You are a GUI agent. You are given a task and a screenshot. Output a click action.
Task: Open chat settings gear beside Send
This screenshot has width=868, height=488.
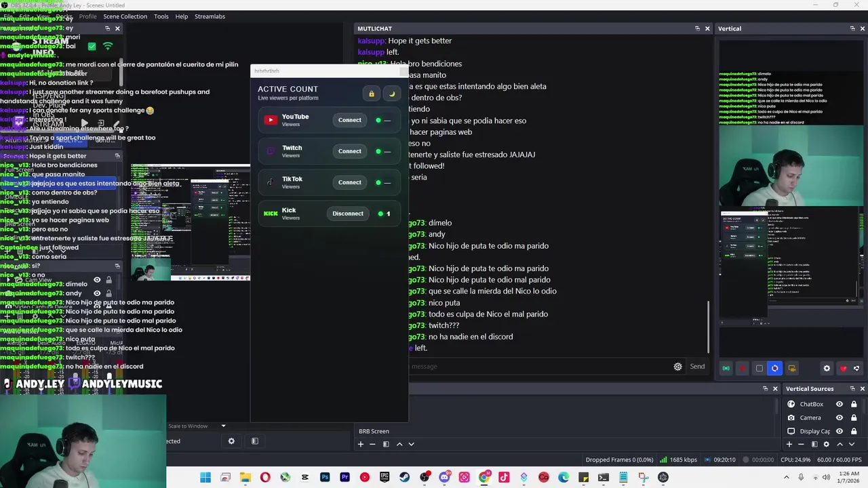point(677,367)
